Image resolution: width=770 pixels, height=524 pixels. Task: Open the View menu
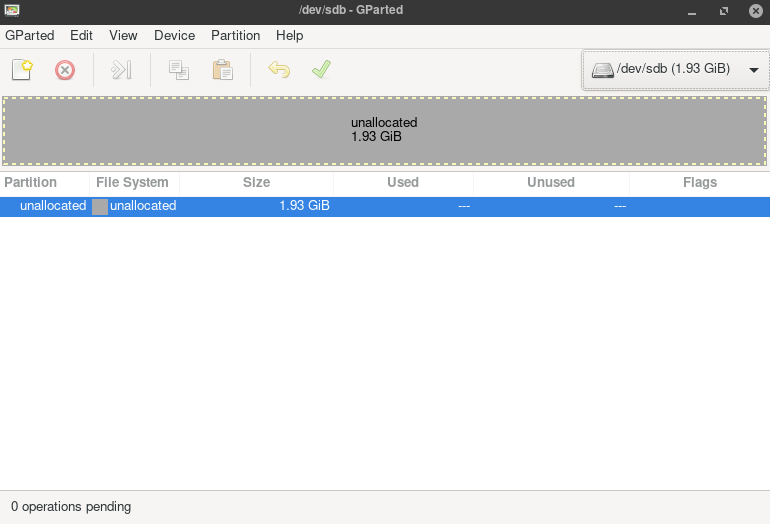pos(123,35)
